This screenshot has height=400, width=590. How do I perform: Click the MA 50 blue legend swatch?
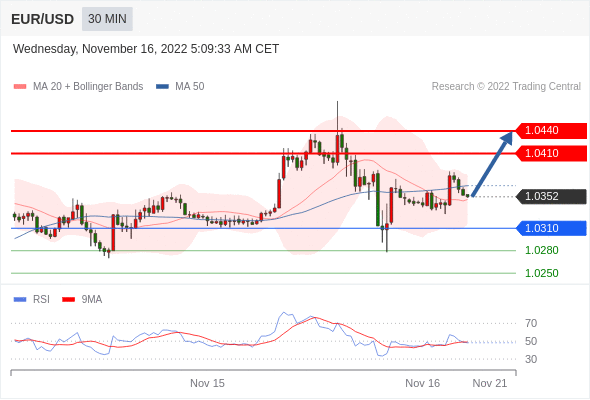pyautogui.click(x=162, y=87)
